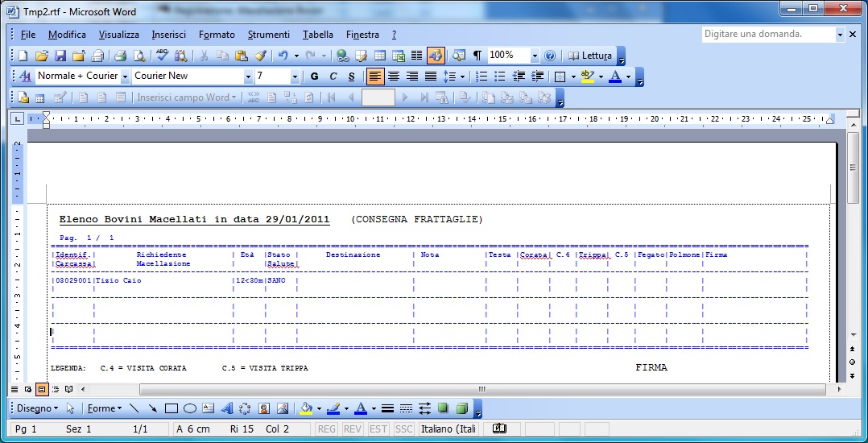This screenshot has width=868, height=443.
Task: Expand line spacing options arrow
Action: point(462,76)
